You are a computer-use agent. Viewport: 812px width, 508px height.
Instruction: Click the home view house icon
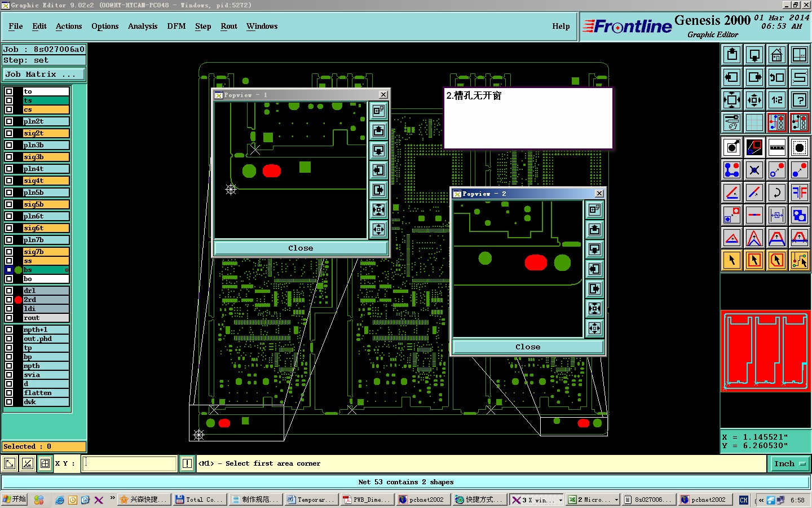tap(777, 55)
